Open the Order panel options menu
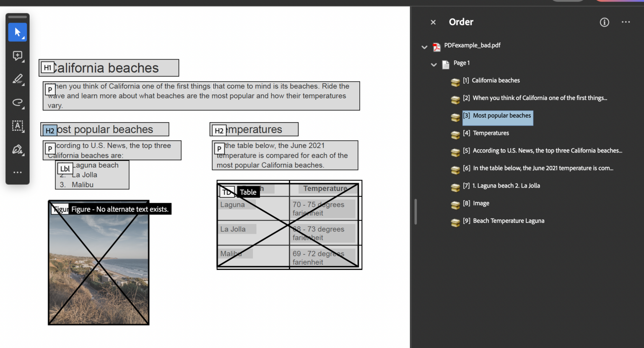Image resolution: width=644 pixels, height=348 pixels. point(626,22)
